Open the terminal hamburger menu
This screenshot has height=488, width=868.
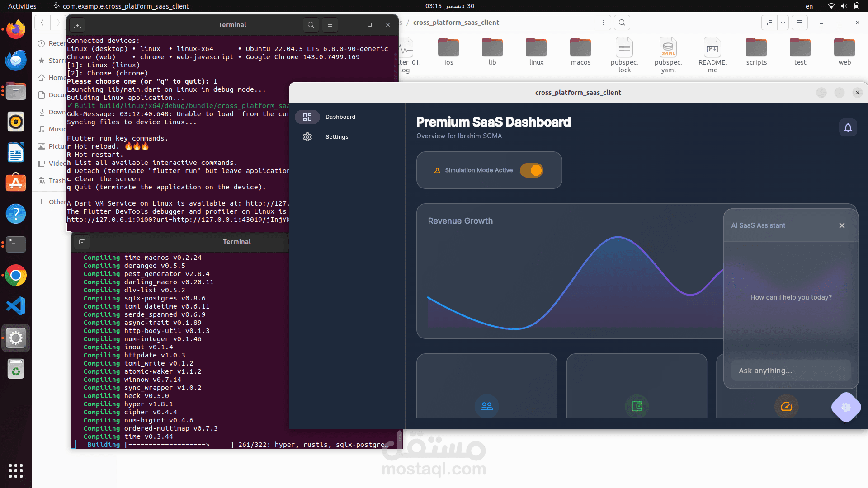pyautogui.click(x=330, y=25)
